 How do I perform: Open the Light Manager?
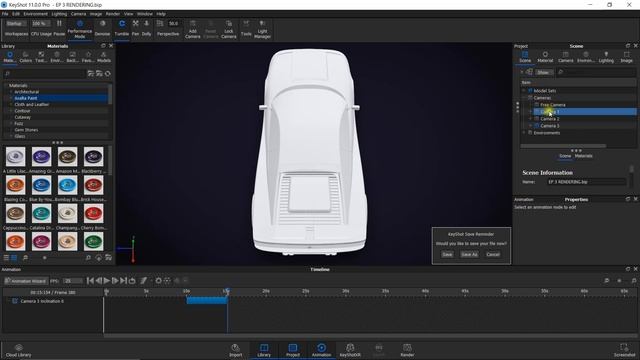point(262,29)
